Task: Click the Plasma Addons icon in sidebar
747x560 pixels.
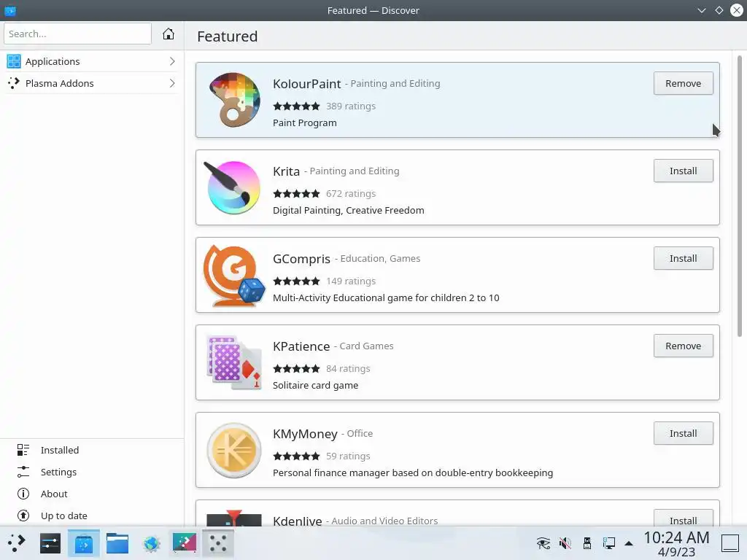Action: (14, 83)
